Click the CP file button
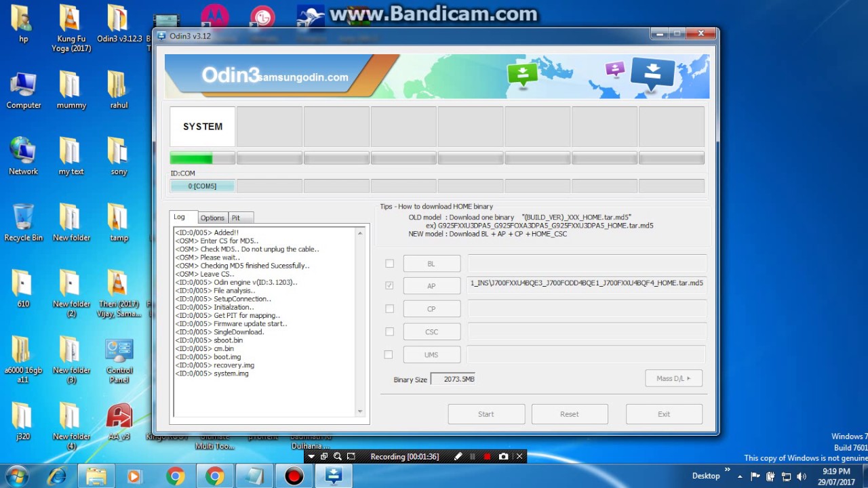868x488 pixels. 431,308
